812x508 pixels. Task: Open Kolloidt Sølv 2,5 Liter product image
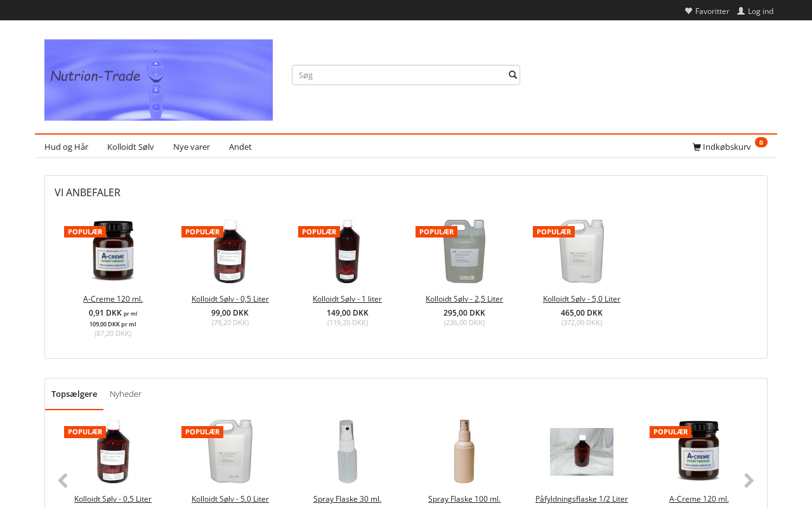pos(464,251)
